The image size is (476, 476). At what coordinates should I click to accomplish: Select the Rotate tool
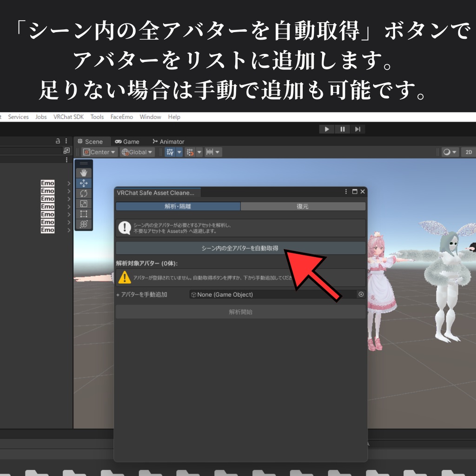tap(84, 193)
